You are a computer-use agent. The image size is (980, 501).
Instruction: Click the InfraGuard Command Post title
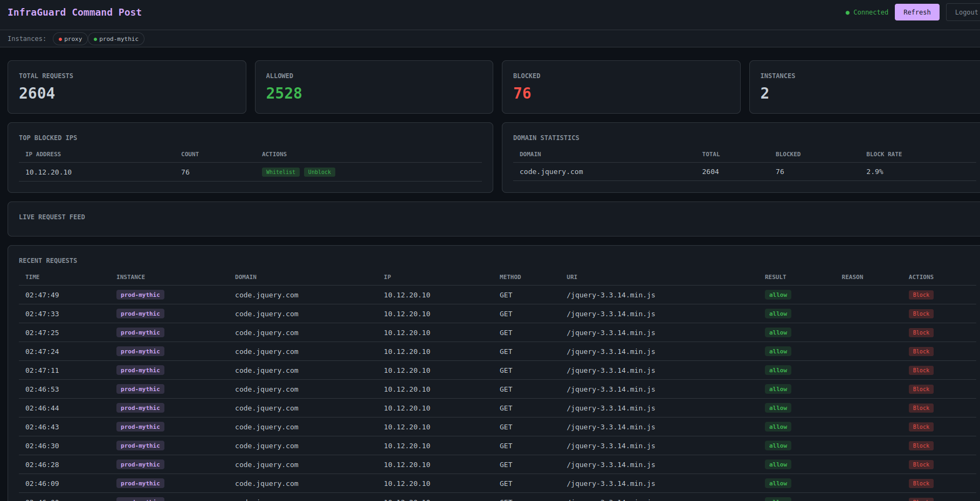[x=74, y=12]
